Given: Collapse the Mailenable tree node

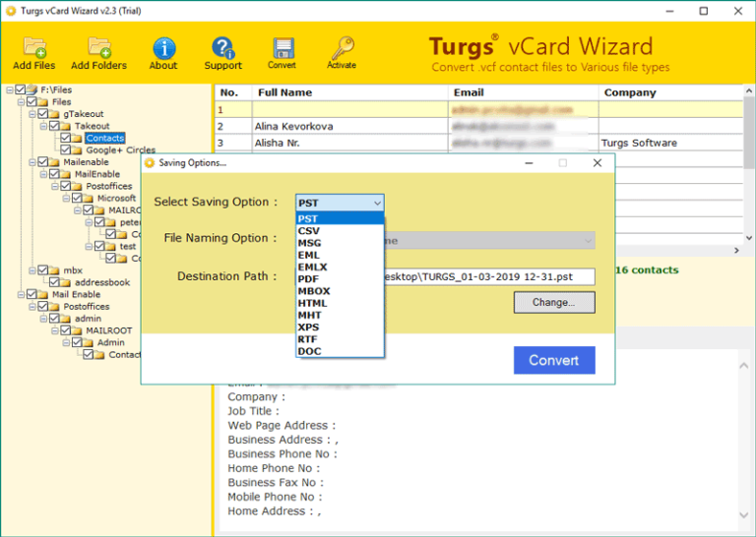Looking at the screenshot, I should [x=32, y=162].
